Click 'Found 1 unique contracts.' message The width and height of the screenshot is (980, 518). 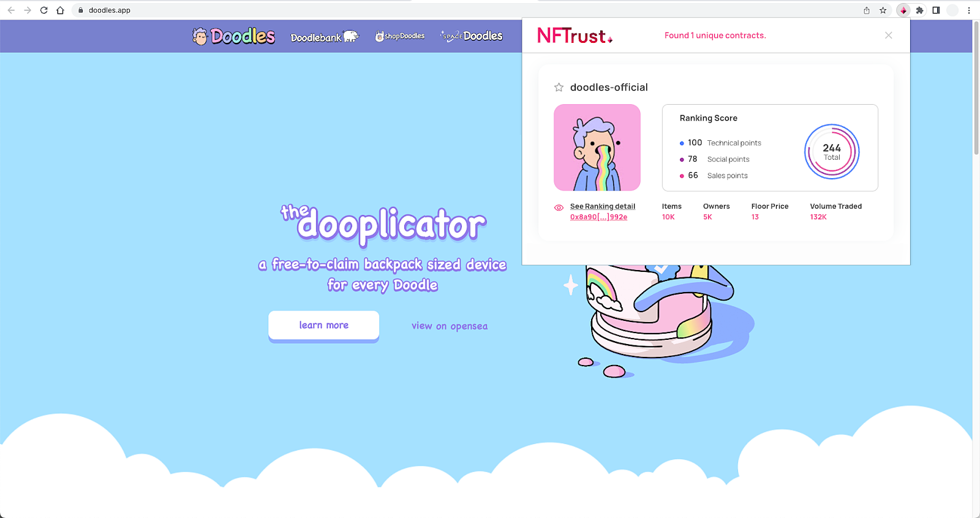[x=715, y=36]
